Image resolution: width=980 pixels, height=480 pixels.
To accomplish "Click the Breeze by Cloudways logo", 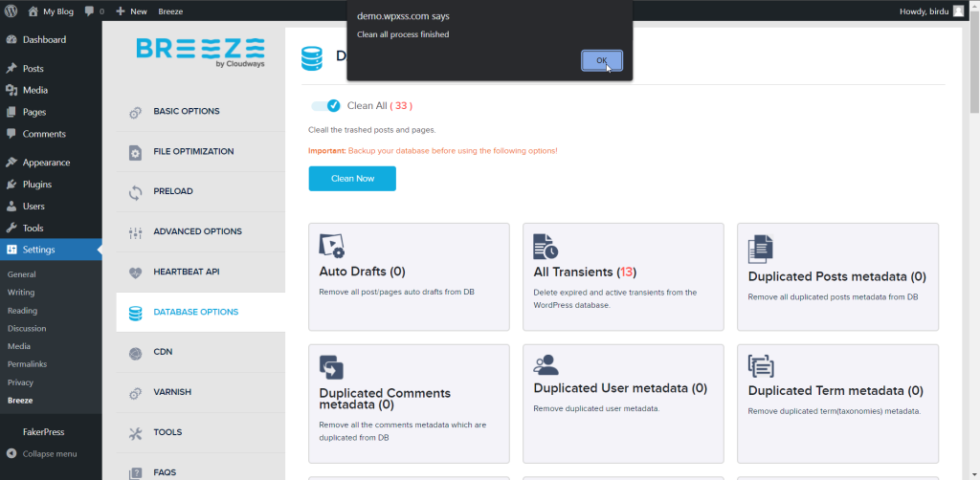I will pyautogui.click(x=201, y=53).
